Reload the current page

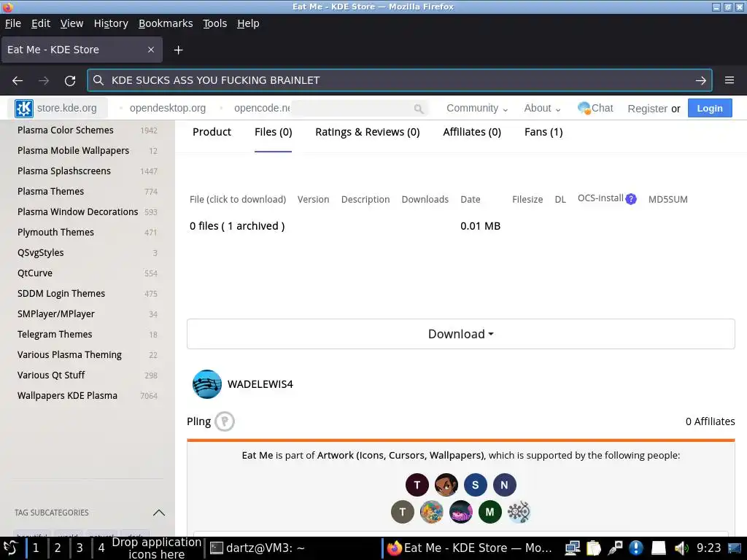[x=70, y=80]
